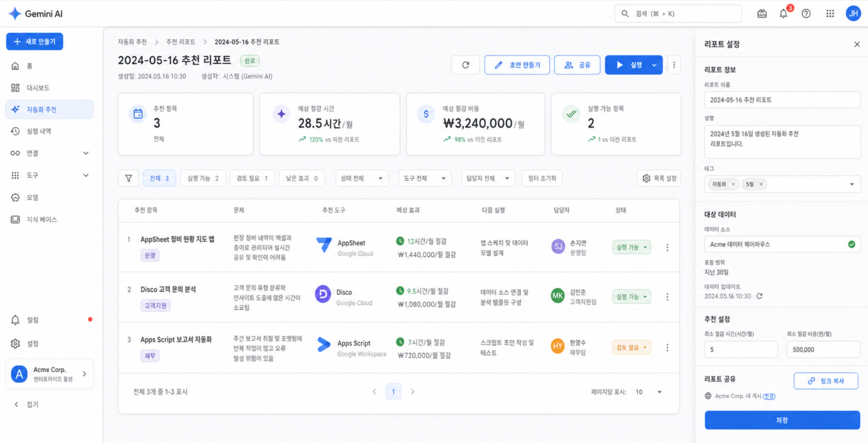868x443 pixels.
Task: Click the Disco tool logo
Action: click(x=323, y=294)
